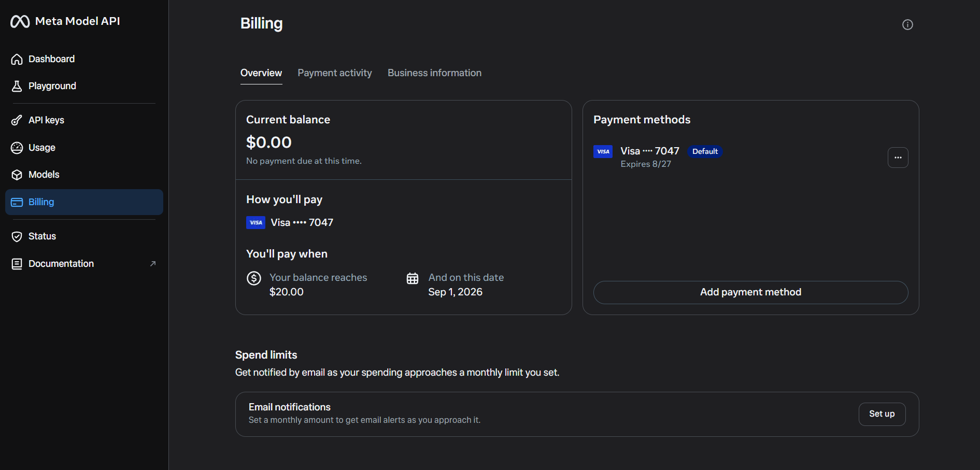Click the Visa logo under How you'll pay
This screenshot has width=980, height=470.
(x=255, y=222)
